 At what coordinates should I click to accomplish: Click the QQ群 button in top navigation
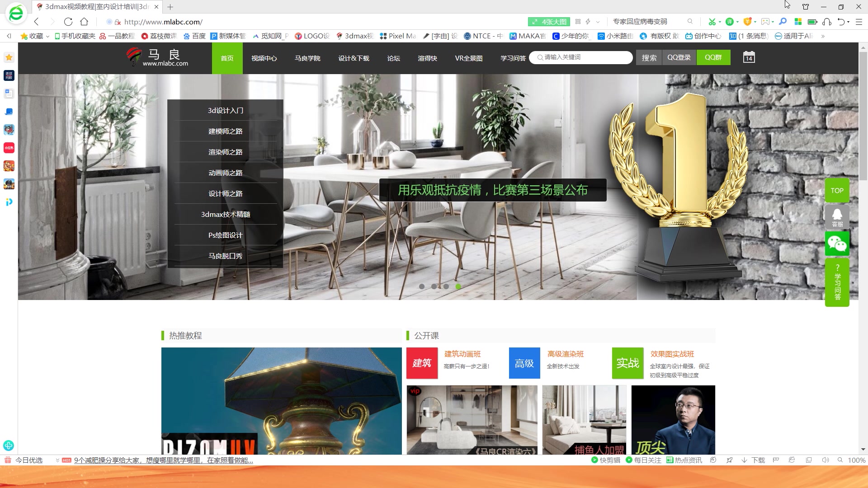713,57
